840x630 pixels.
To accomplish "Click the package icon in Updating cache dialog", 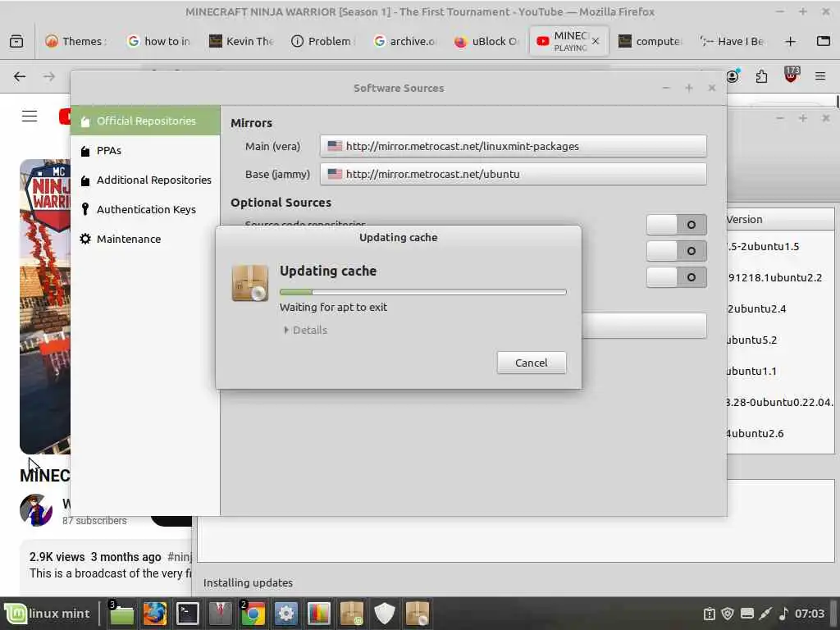I will click(x=249, y=283).
